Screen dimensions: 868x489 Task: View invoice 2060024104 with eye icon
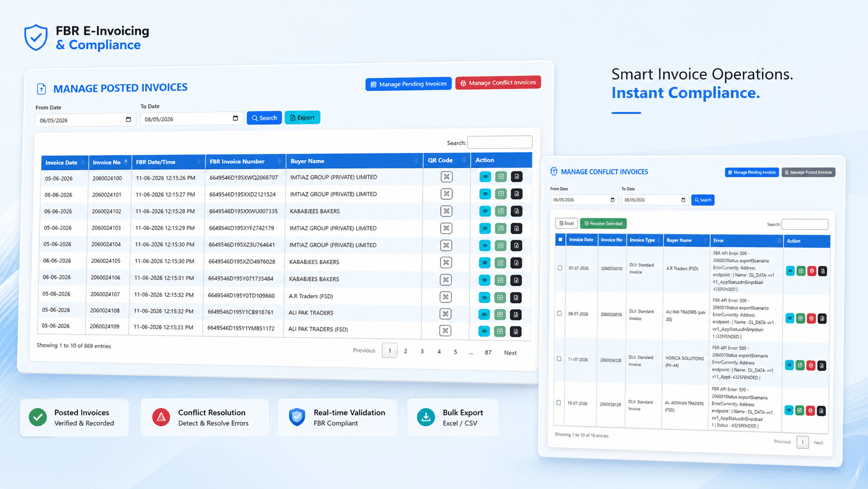point(485,245)
